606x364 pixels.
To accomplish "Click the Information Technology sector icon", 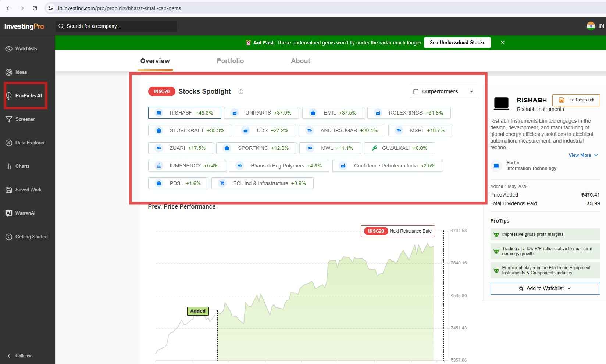I will click(x=496, y=166).
